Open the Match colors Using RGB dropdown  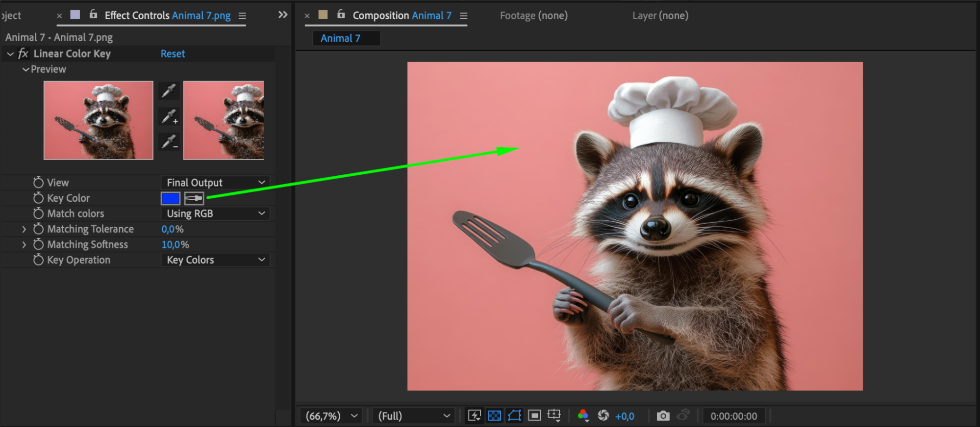pos(215,213)
